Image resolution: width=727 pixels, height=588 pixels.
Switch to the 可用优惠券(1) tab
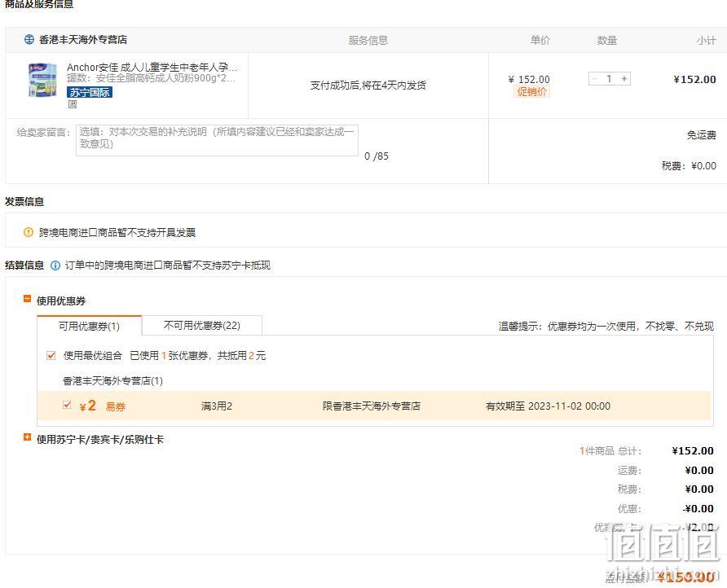89,326
